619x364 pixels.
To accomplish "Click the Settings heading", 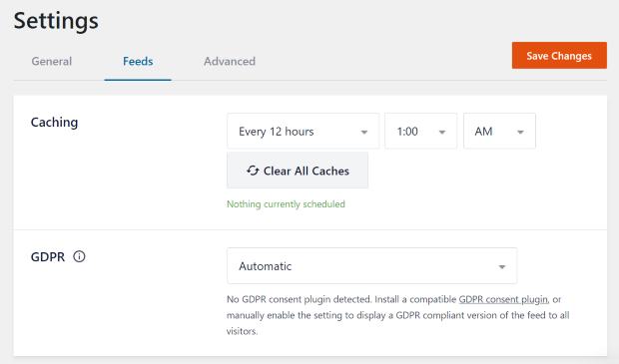I will click(x=56, y=21).
